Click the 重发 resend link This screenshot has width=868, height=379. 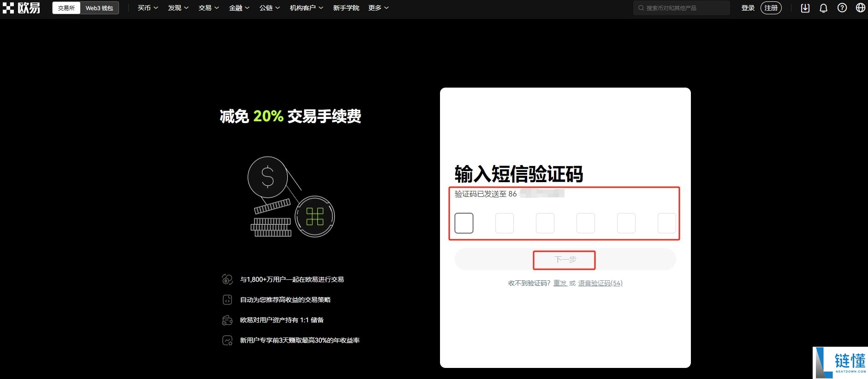click(560, 283)
